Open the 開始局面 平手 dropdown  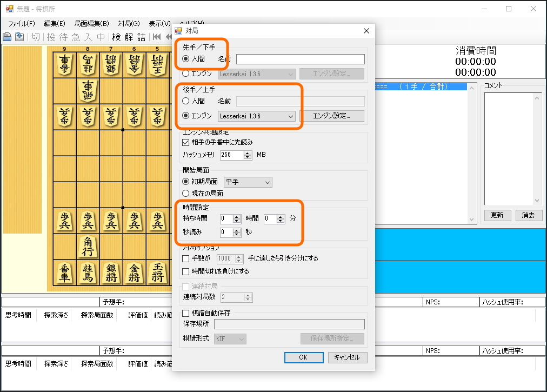[x=268, y=183]
